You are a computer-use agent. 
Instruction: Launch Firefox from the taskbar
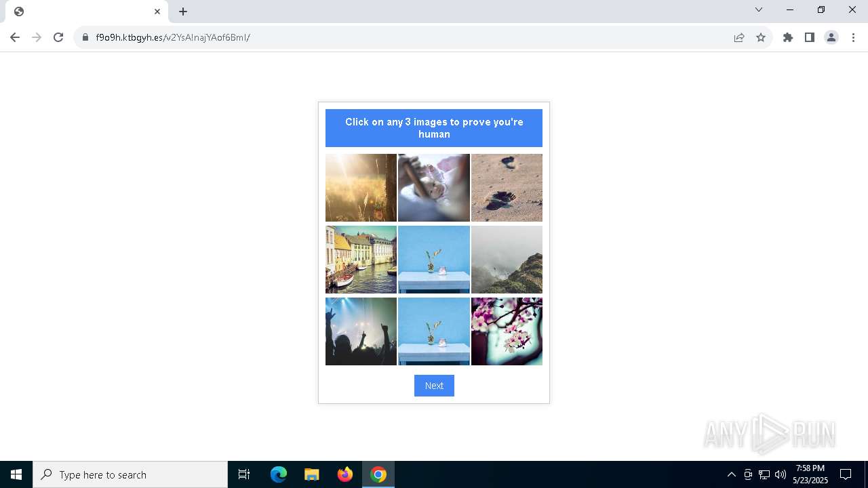[x=345, y=474]
